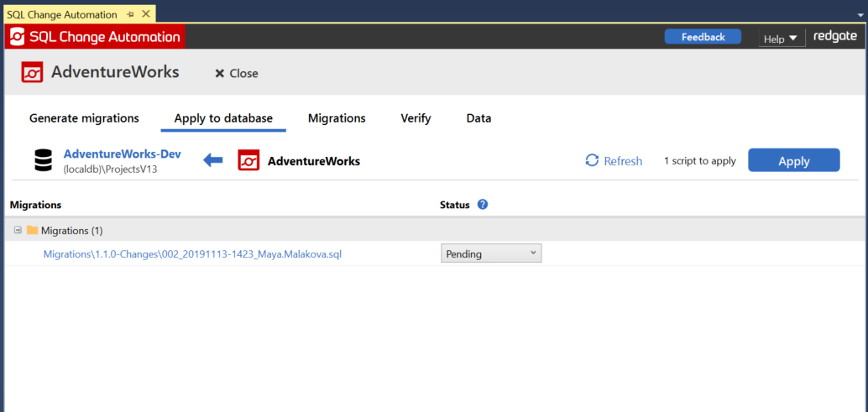Click the blue left-pointing arrow icon

click(213, 160)
